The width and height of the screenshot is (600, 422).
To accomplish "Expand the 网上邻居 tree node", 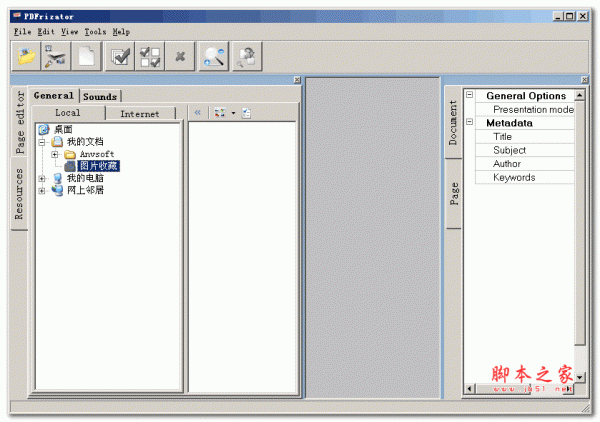I will (x=42, y=191).
